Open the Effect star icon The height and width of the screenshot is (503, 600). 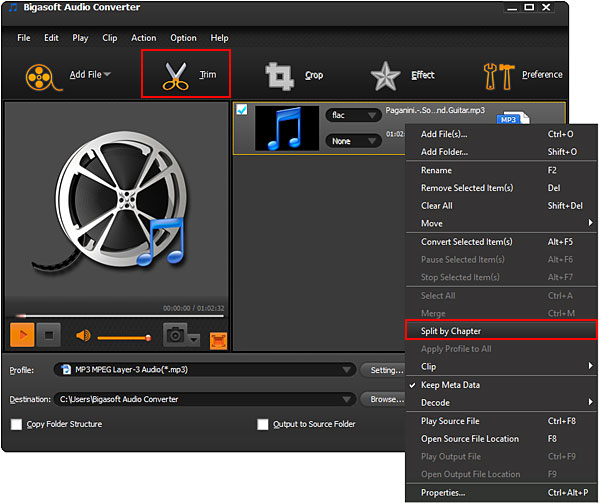coord(385,76)
